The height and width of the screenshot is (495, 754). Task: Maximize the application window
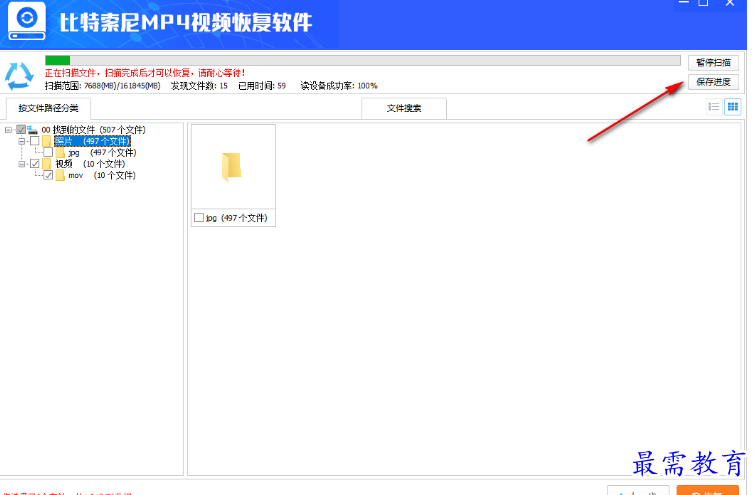(x=704, y=2)
